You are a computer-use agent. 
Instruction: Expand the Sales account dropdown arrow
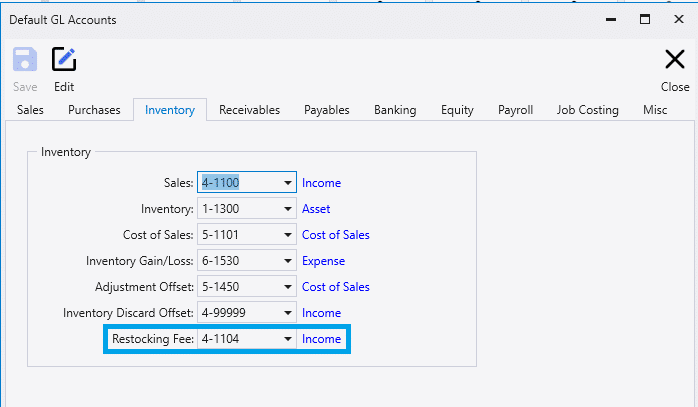(x=288, y=183)
